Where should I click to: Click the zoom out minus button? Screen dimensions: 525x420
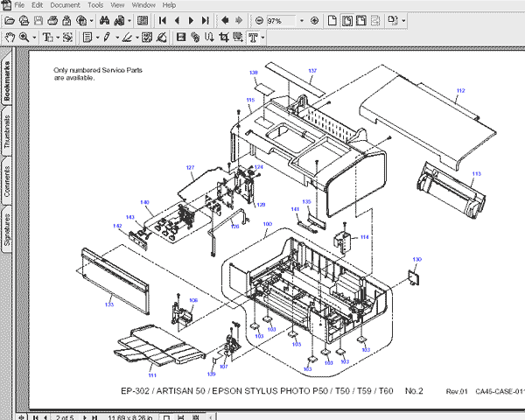click(261, 19)
